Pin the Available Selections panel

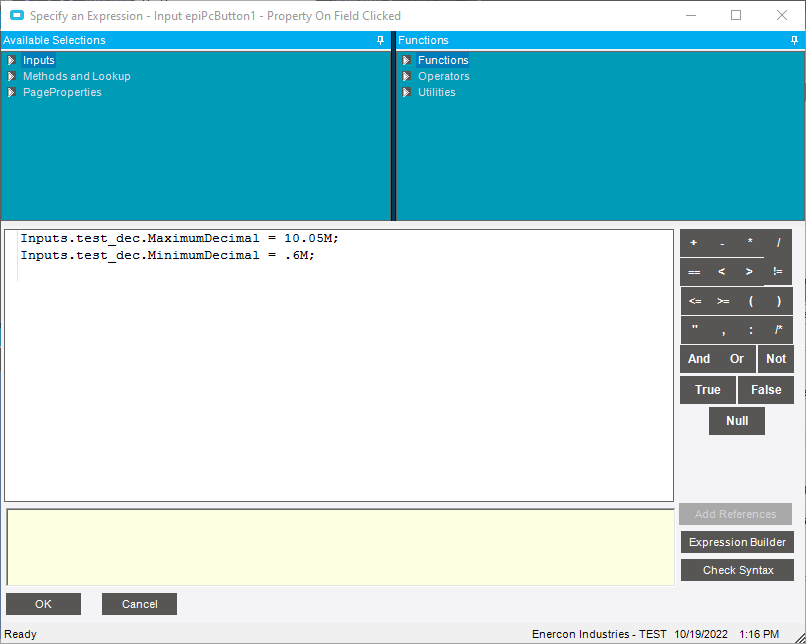coord(380,40)
